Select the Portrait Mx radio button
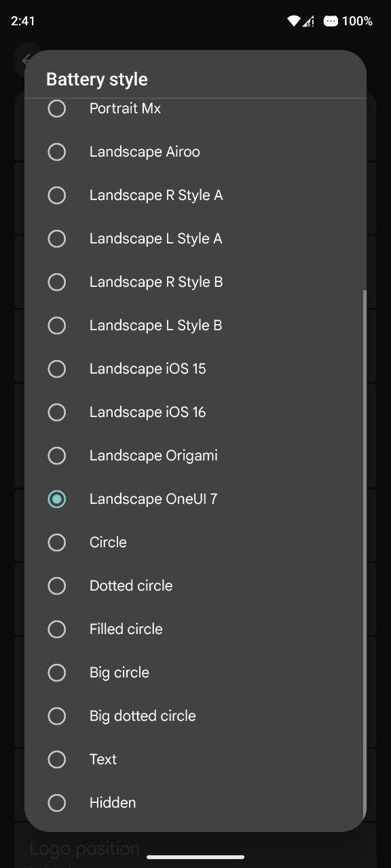Viewport: 391px width, 868px height. [x=57, y=108]
